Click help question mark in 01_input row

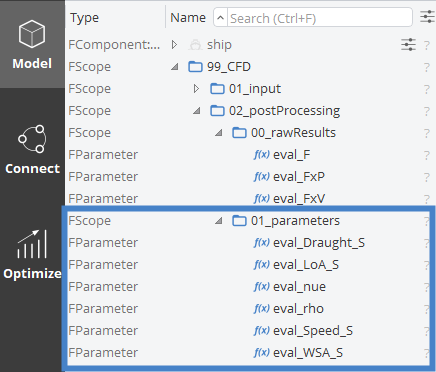(x=427, y=89)
